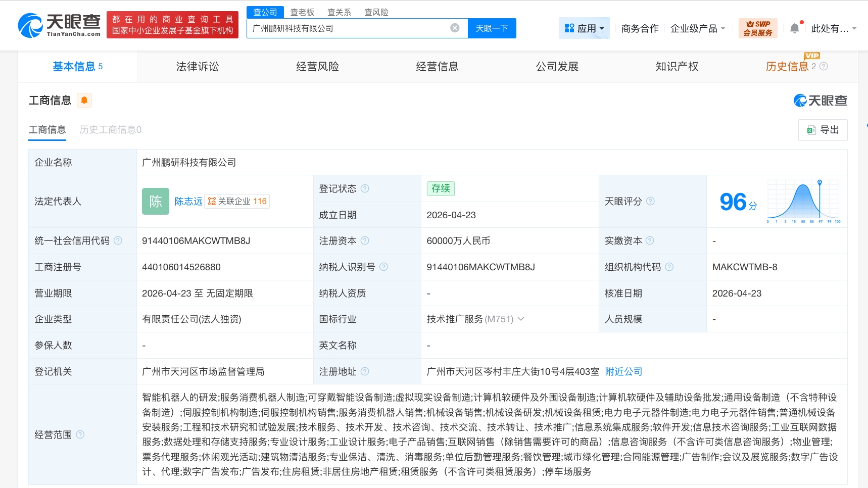This screenshot has height=488, width=868.
Task: Click the help icon beside 统一社会信用代码
Action: coord(119,240)
